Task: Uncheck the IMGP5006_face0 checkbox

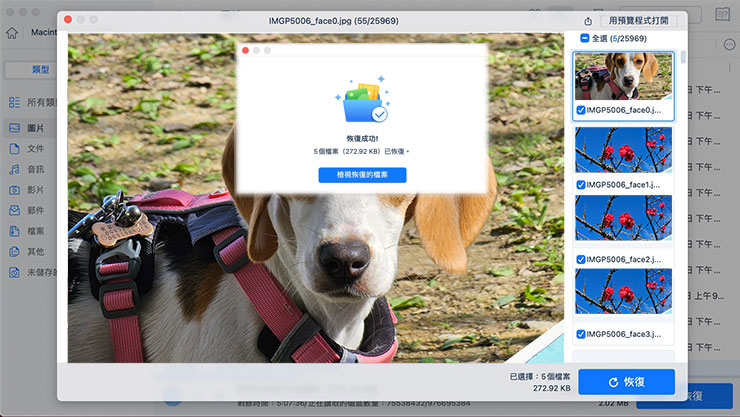Action: pos(581,110)
